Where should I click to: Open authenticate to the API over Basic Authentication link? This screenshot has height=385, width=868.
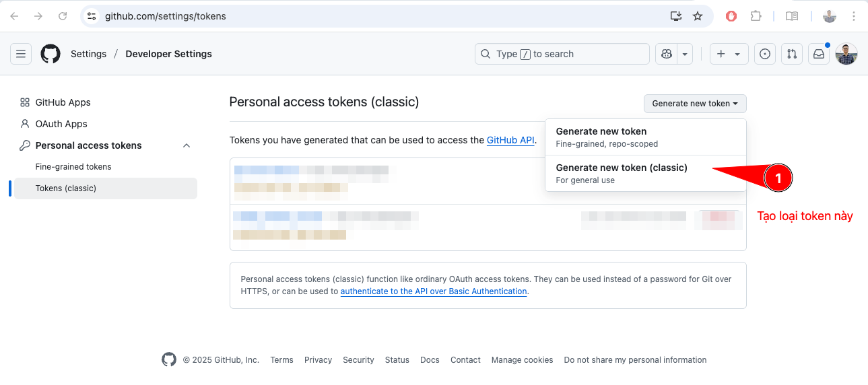pos(434,291)
